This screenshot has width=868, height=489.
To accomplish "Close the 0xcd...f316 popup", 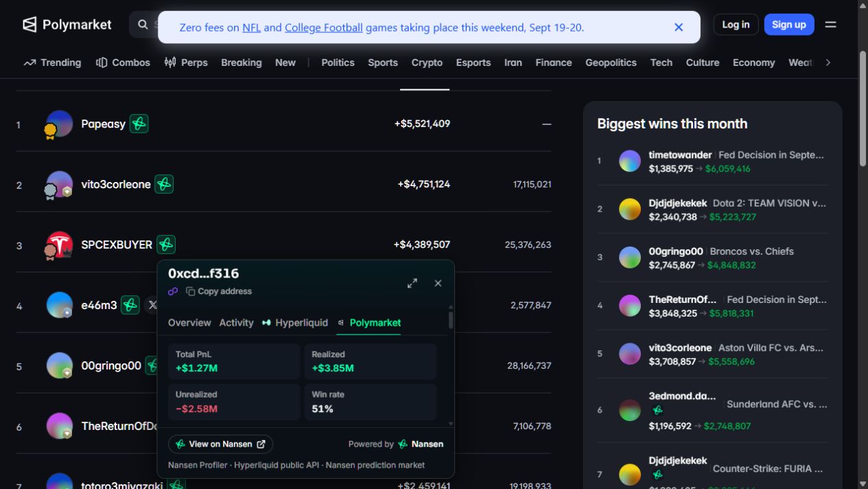I will tap(438, 283).
